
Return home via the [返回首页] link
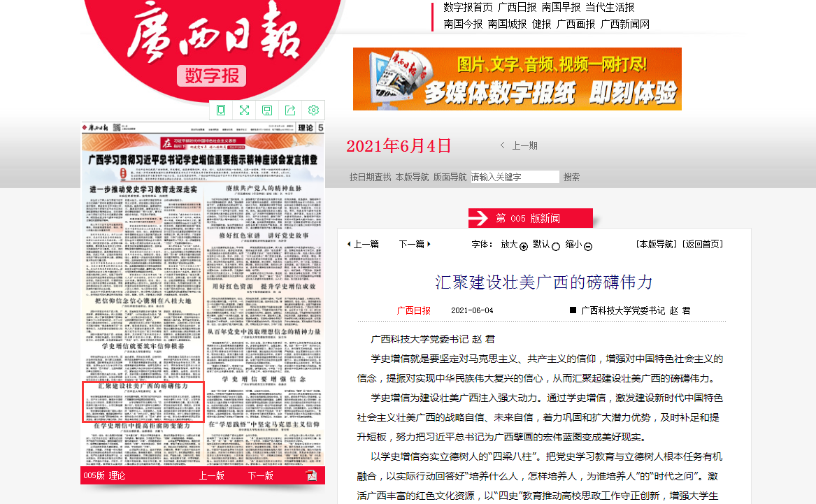click(702, 244)
